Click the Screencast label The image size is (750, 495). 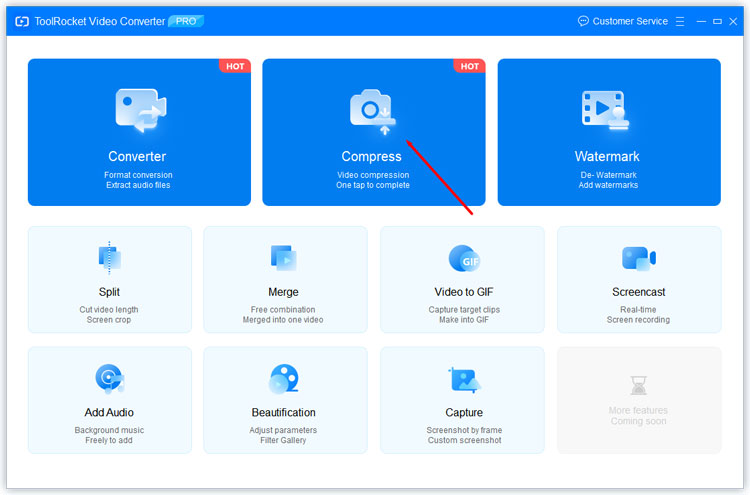coord(639,292)
